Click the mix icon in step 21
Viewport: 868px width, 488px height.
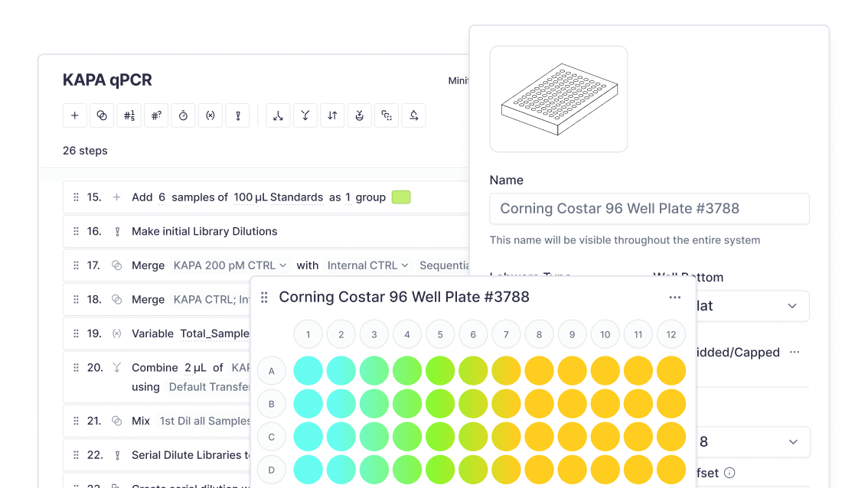pyautogui.click(x=117, y=421)
